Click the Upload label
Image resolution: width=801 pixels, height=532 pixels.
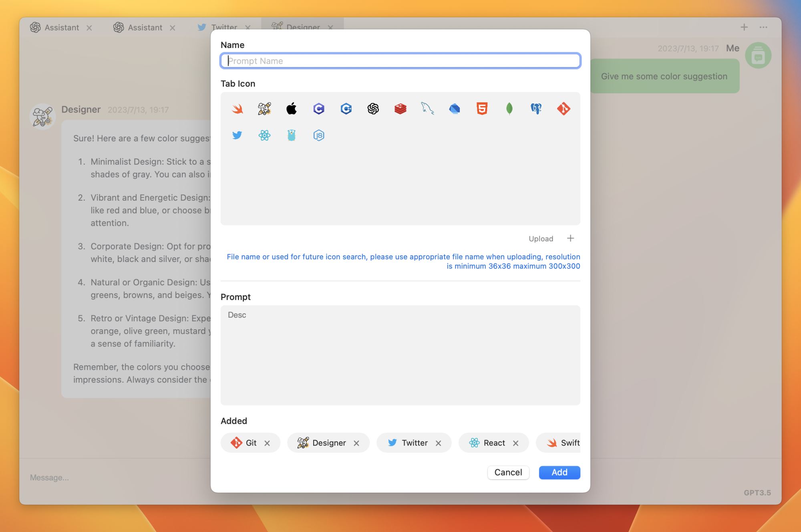point(541,239)
